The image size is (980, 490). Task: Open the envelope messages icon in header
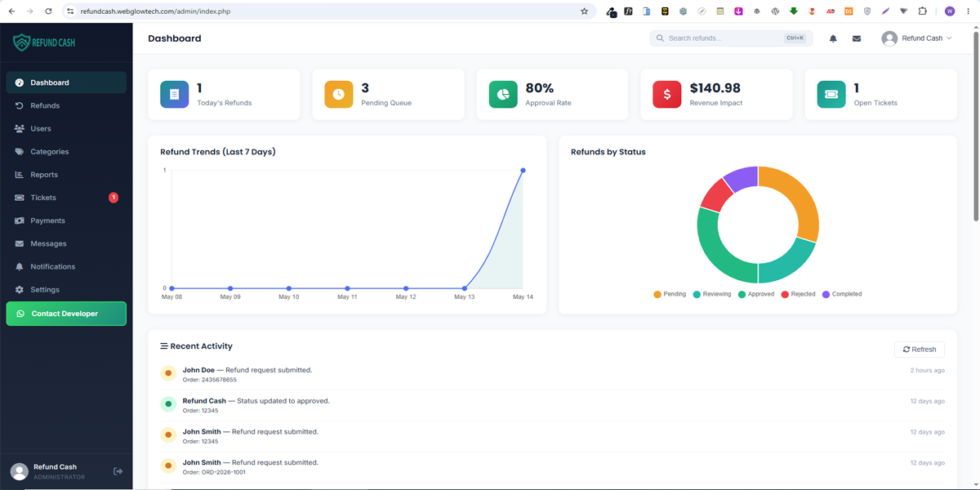tap(857, 38)
